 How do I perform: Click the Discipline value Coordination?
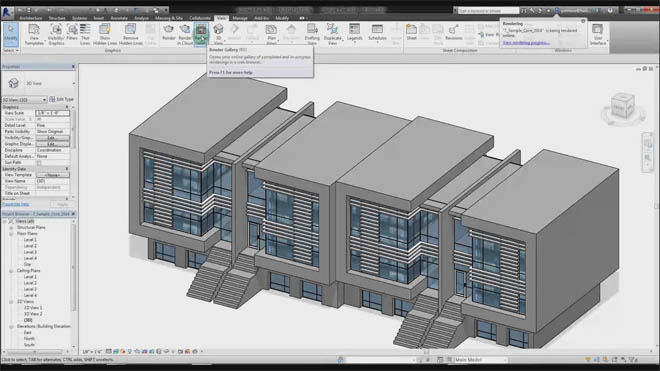[x=53, y=150]
